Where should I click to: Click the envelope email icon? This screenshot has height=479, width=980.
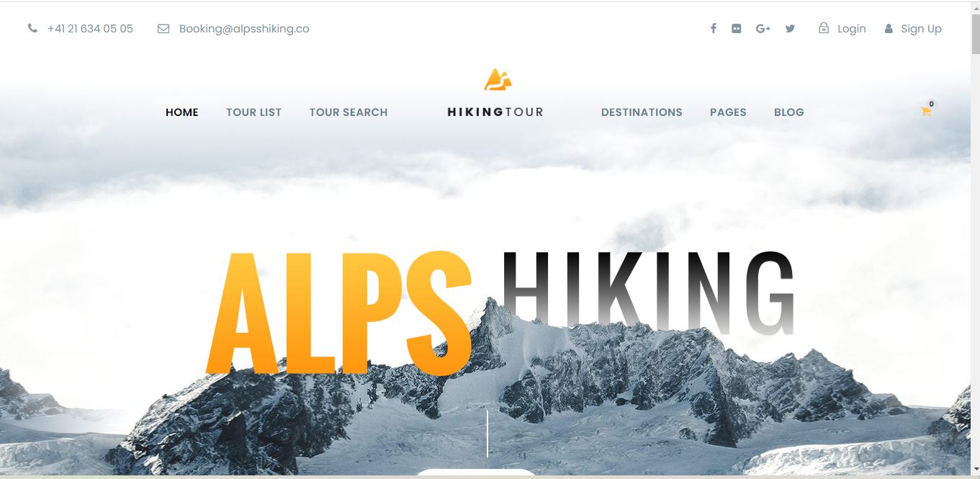pos(163,29)
